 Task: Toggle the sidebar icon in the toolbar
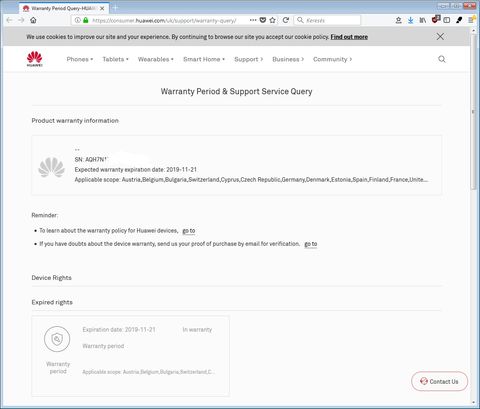coord(447,20)
